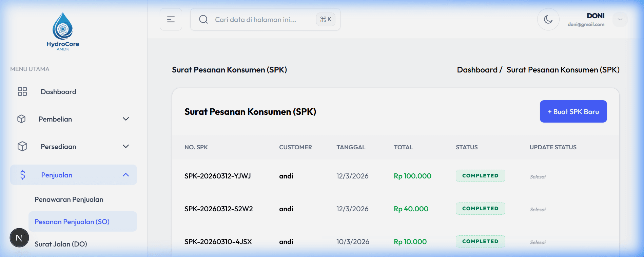Click the Pembelian box icon

pos(21,119)
